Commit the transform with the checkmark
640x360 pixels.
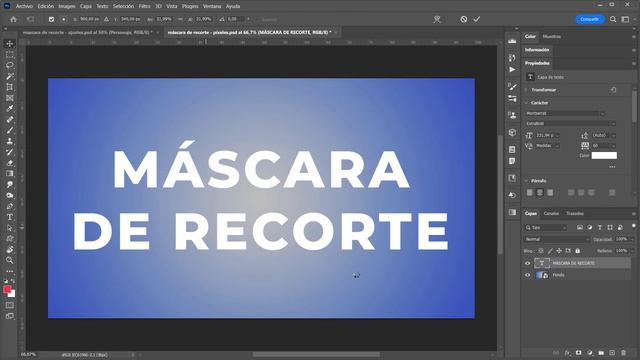coord(477,19)
